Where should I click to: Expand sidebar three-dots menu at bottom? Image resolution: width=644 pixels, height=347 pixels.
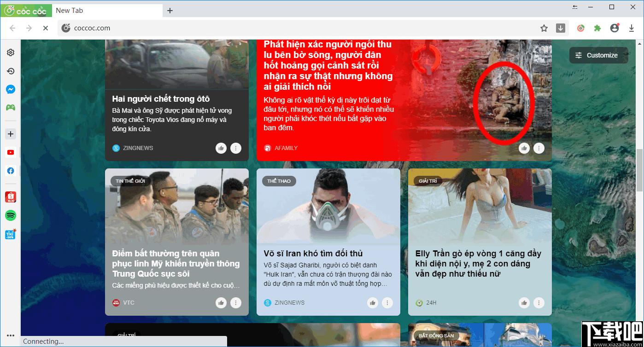click(x=11, y=335)
